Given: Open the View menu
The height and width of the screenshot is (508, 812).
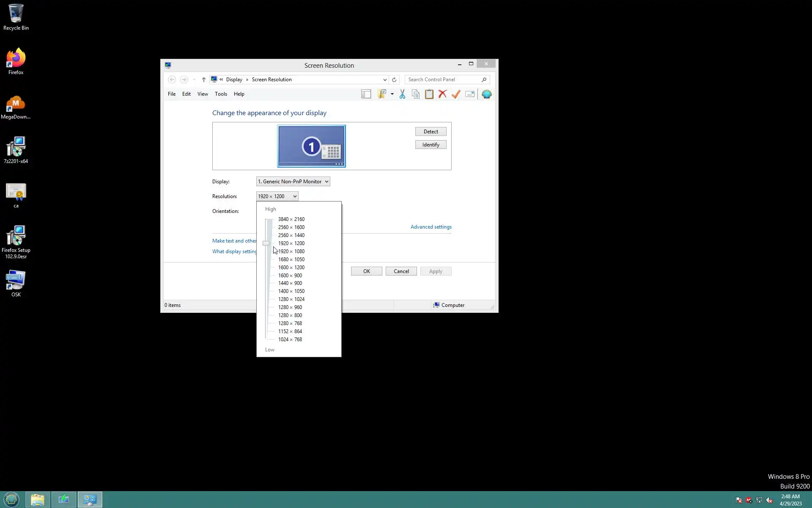Looking at the screenshot, I should point(203,94).
